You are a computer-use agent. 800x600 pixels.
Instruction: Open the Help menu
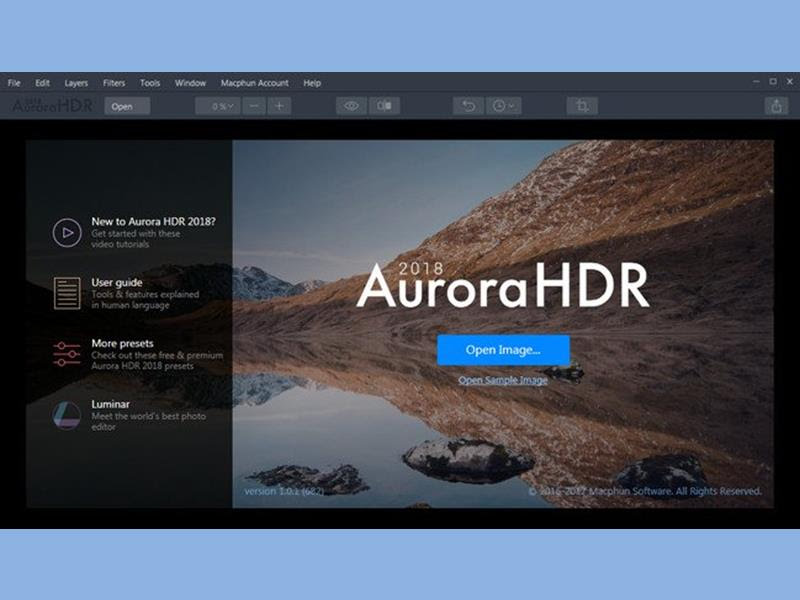pyautogui.click(x=312, y=83)
